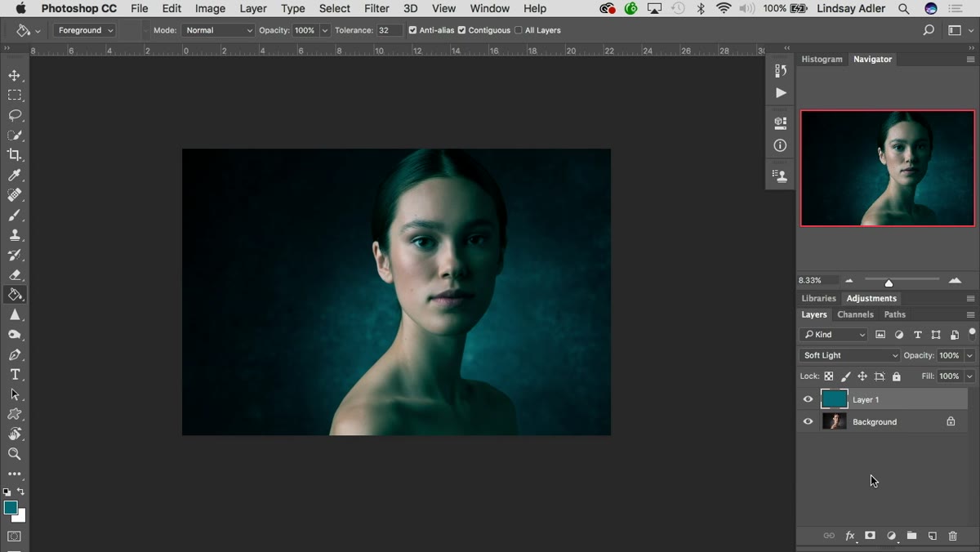
Task: Open the Info panel icon
Action: (x=781, y=145)
